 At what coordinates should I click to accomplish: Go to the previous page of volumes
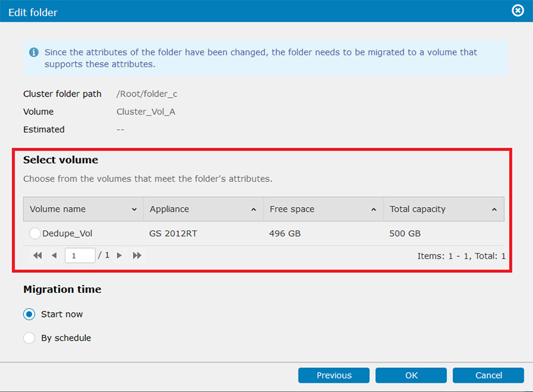click(x=55, y=256)
